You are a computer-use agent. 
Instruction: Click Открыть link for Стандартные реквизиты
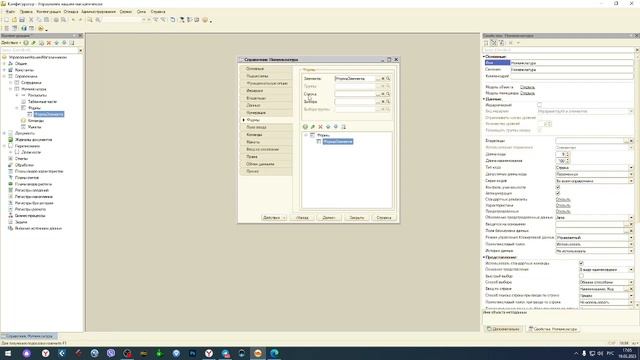coord(563,200)
